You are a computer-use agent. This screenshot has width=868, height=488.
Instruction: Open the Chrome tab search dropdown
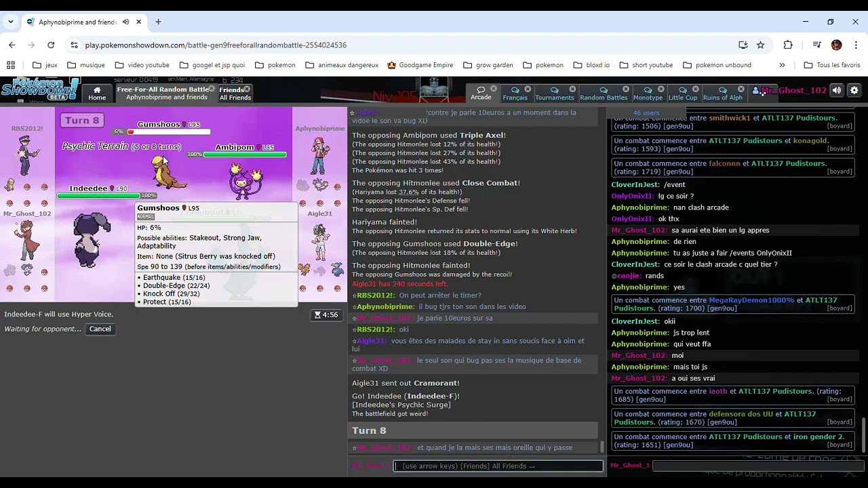click(x=11, y=22)
